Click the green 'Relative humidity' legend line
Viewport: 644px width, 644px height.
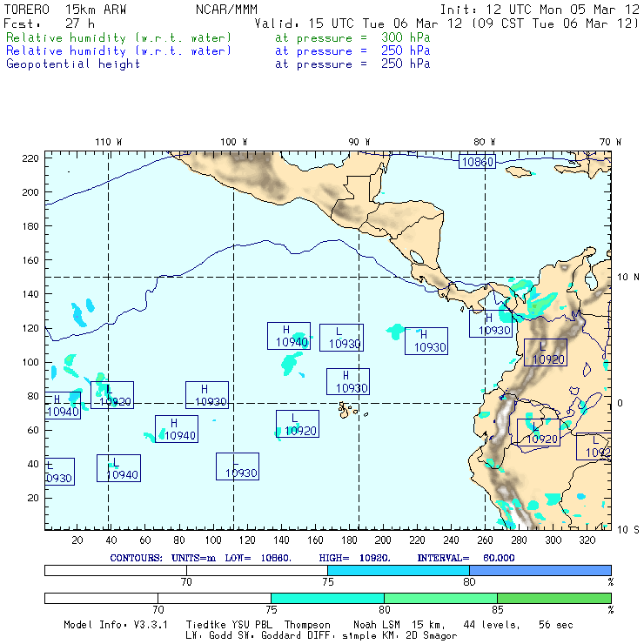[218, 37]
